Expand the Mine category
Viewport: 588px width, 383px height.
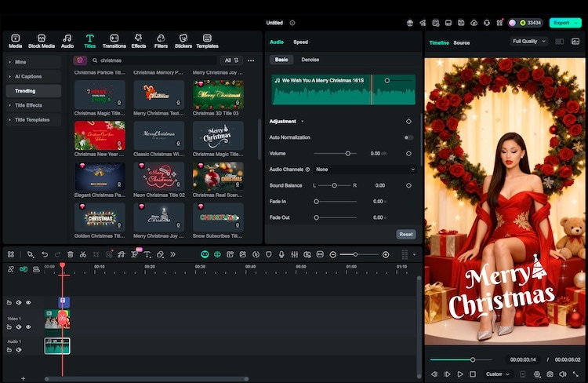coord(34,62)
